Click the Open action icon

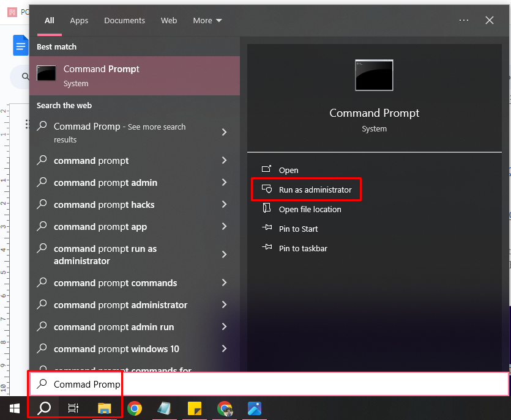(x=266, y=169)
